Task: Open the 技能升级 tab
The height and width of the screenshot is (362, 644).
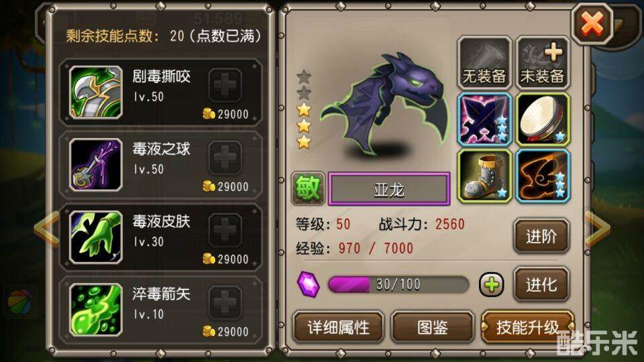Action: pos(528,327)
